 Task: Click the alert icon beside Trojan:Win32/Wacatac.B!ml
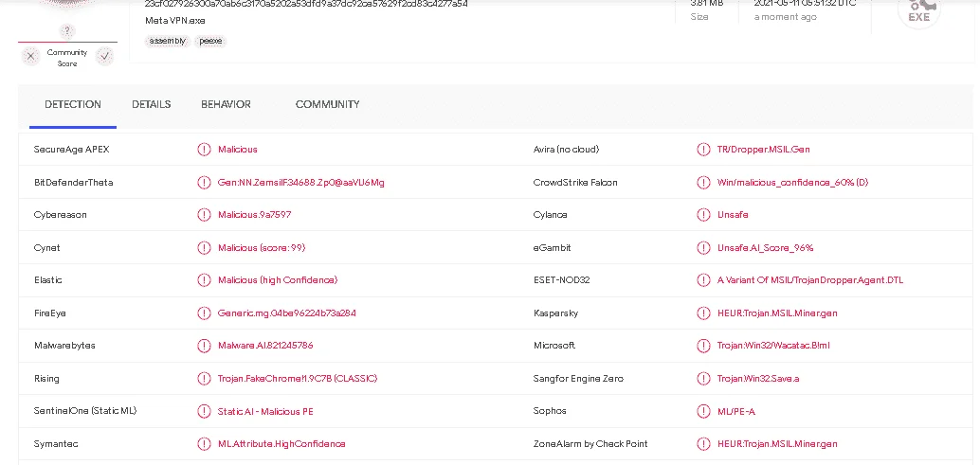tap(704, 346)
